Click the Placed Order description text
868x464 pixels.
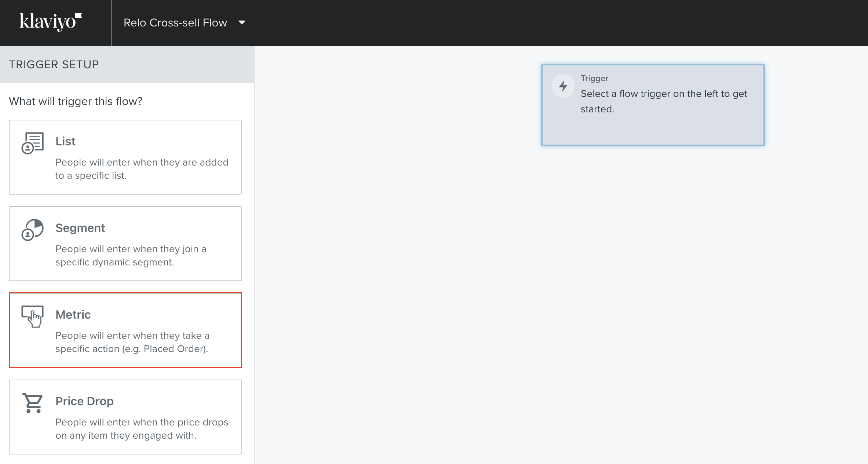click(132, 342)
